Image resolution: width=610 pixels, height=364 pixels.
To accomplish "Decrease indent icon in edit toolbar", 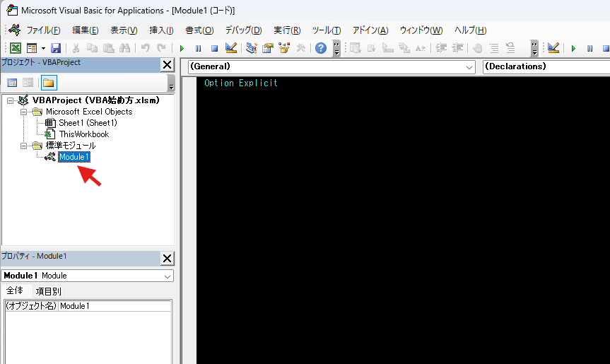I will coord(457,48).
